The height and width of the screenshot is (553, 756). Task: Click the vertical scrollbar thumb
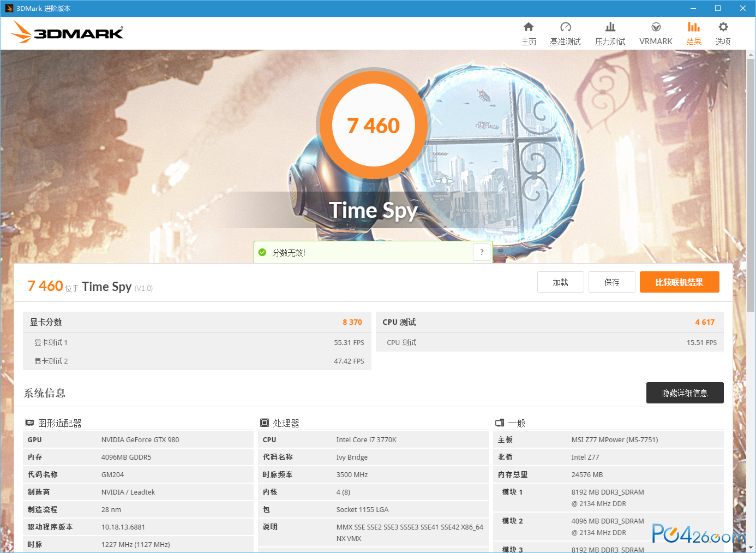(x=751, y=186)
